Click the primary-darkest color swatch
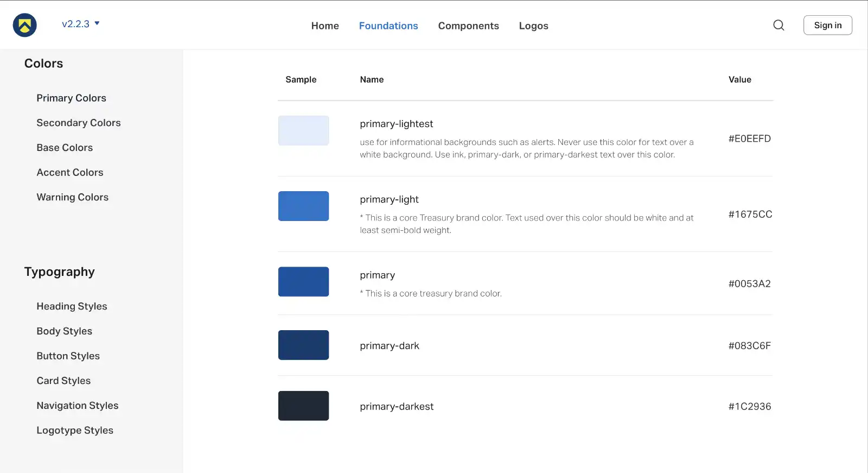 pyautogui.click(x=303, y=406)
